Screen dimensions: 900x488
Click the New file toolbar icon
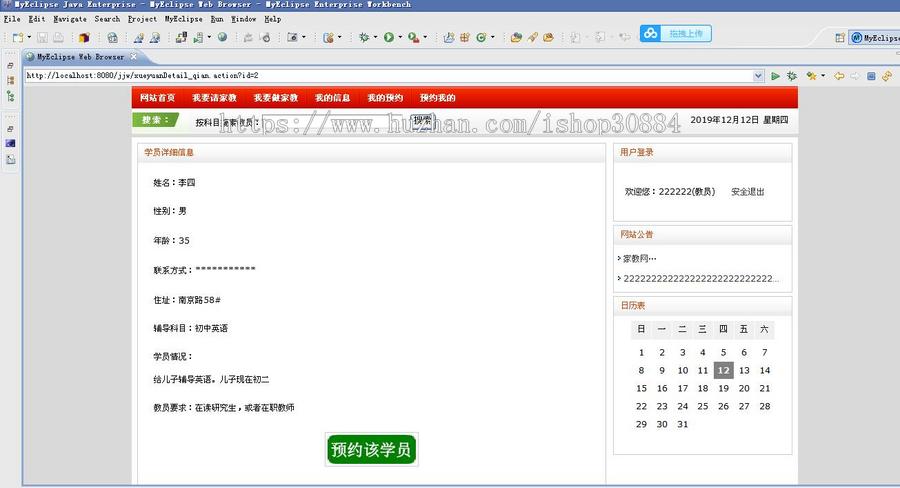[18, 37]
